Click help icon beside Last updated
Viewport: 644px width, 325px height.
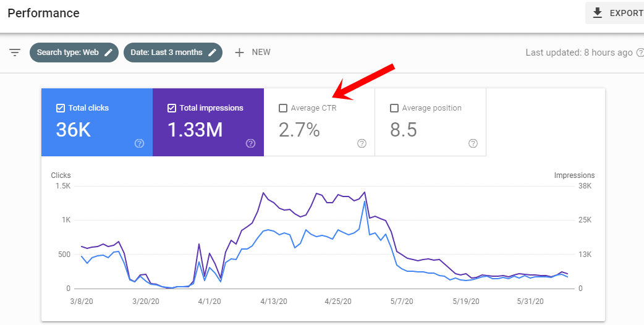click(640, 53)
